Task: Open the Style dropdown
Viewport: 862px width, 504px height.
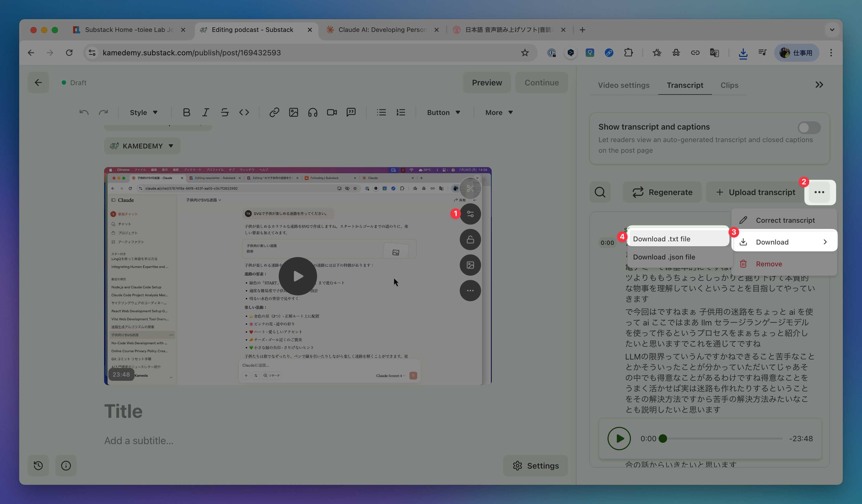Action: (144, 113)
